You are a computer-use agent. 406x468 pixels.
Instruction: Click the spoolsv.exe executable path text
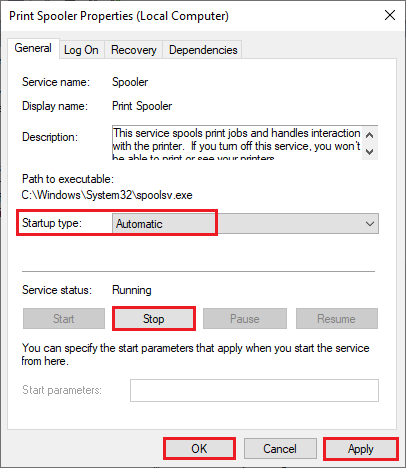tap(107, 195)
